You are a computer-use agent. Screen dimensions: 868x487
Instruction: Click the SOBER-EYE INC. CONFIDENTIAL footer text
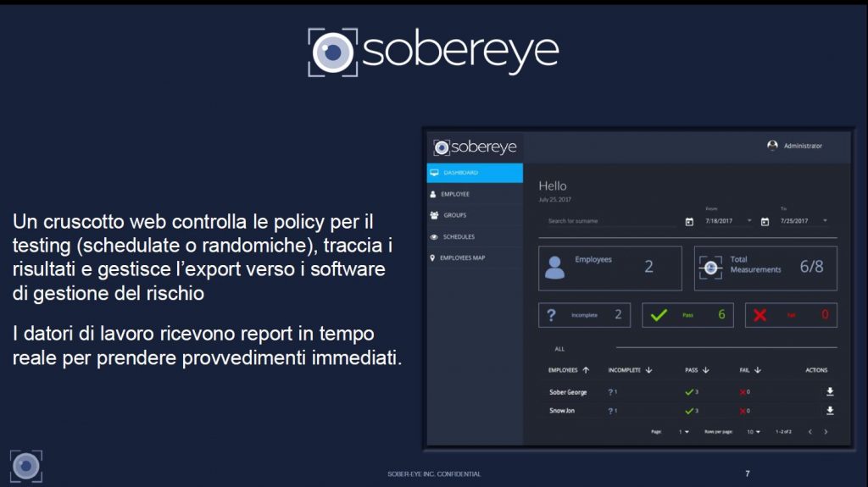click(434, 474)
